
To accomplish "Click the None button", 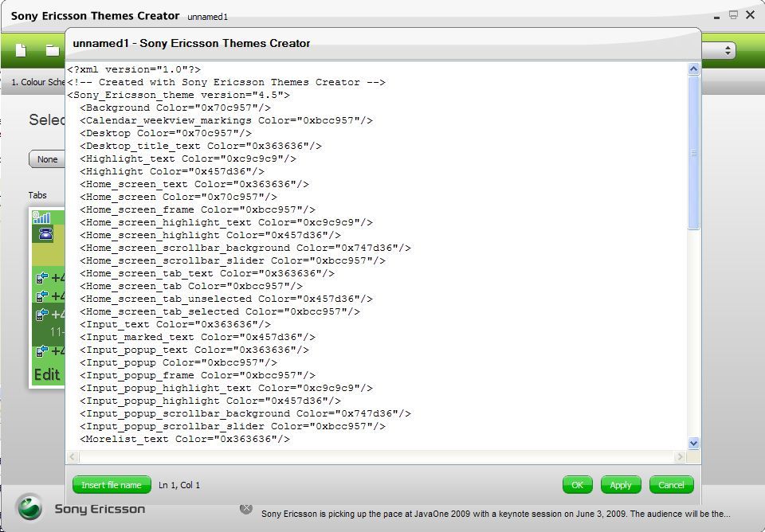I will [47, 159].
